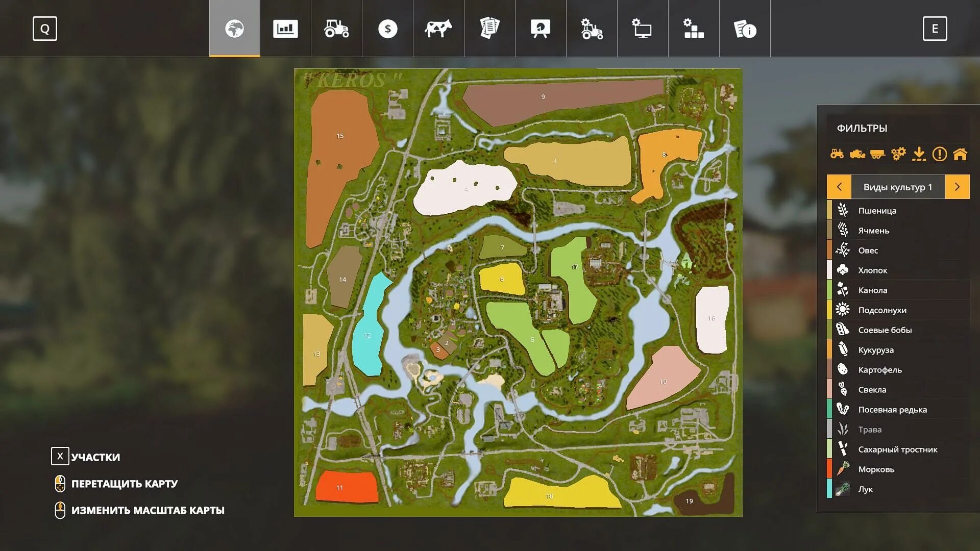Open the animals cow icon page
The width and height of the screenshot is (980, 551).
coord(438,29)
